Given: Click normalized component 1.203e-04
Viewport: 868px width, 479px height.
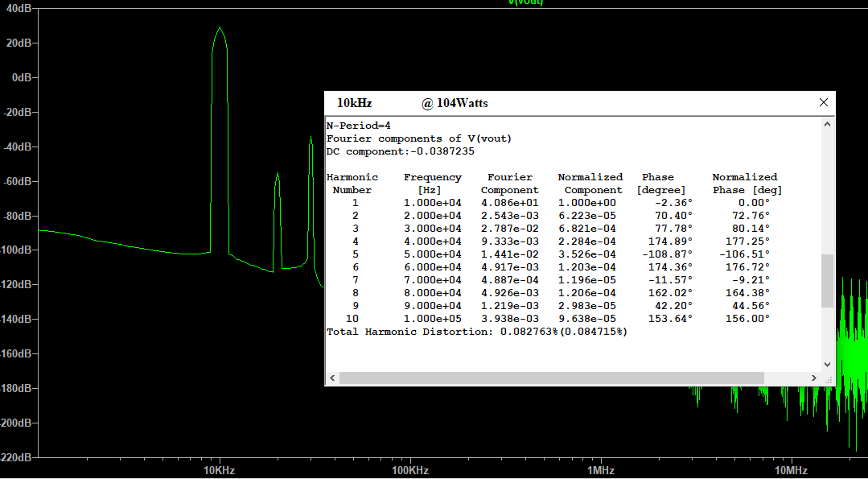Looking at the screenshot, I should [586, 267].
